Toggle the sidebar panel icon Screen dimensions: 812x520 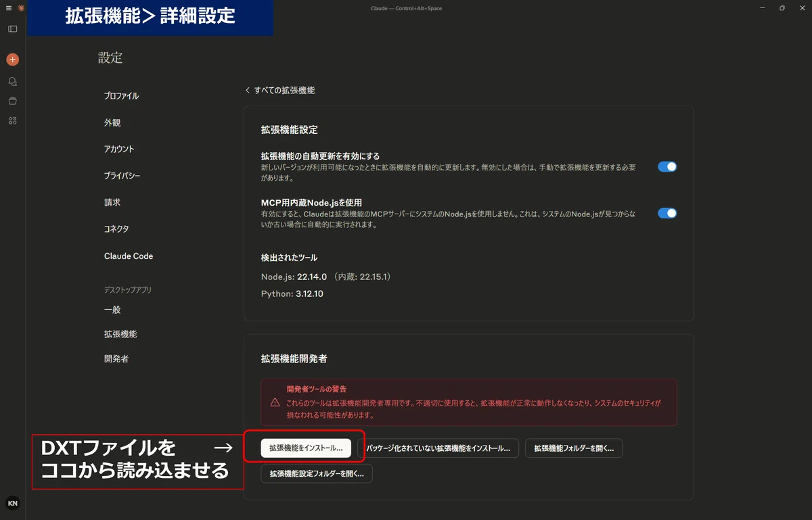(x=12, y=29)
